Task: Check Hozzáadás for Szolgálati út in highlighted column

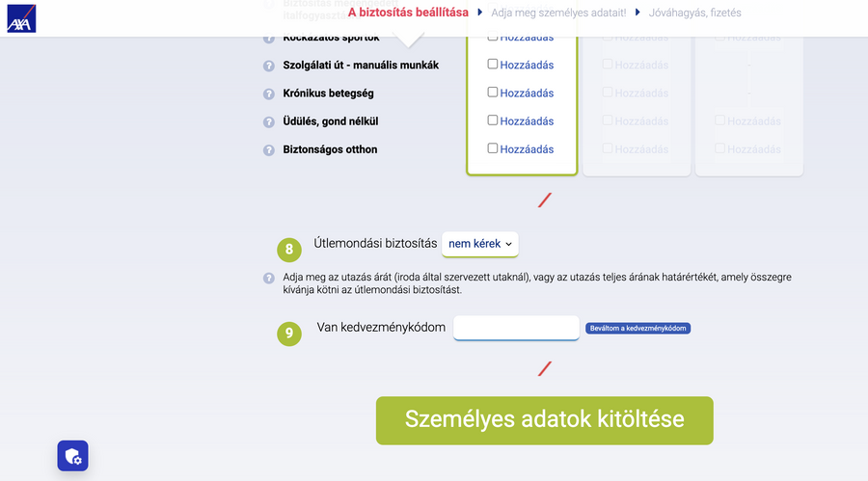Action: [493, 65]
